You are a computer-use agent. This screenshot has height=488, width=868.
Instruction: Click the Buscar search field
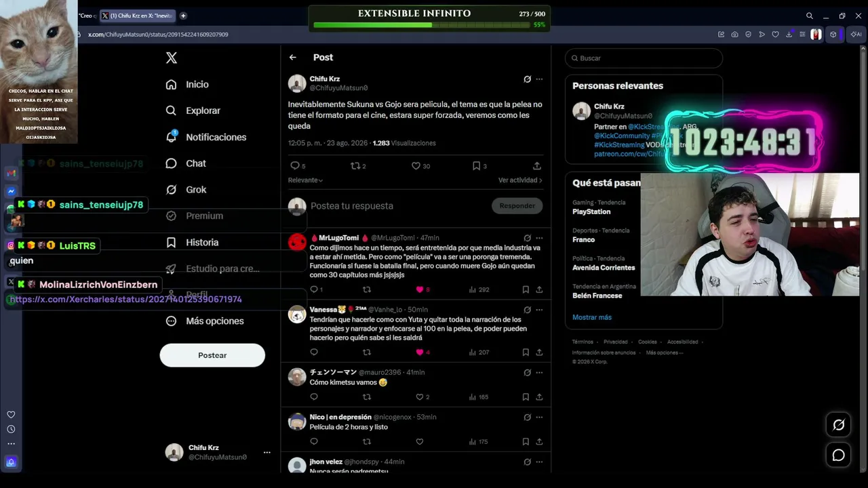click(644, 58)
